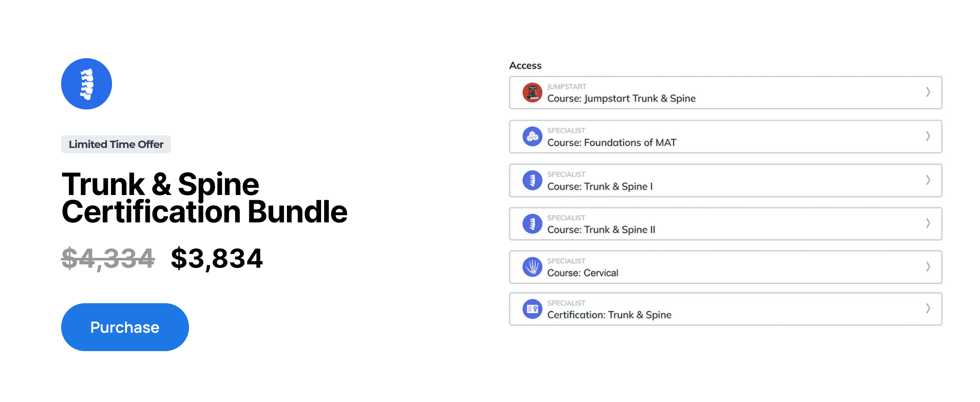The width and height of the screenshot is (980, 402).
Task: Click the red Jumpstart course icon
Action: click(532, 92)
